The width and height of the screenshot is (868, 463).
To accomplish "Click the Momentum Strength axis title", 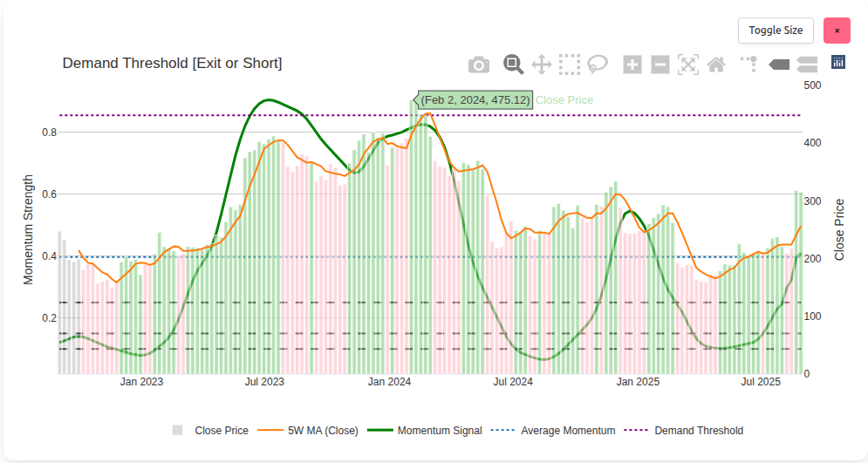I will coord(28,229).
